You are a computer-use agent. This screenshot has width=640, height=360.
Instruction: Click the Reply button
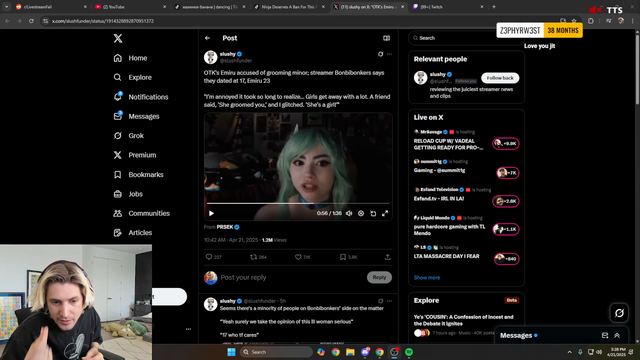pos(379,278)
